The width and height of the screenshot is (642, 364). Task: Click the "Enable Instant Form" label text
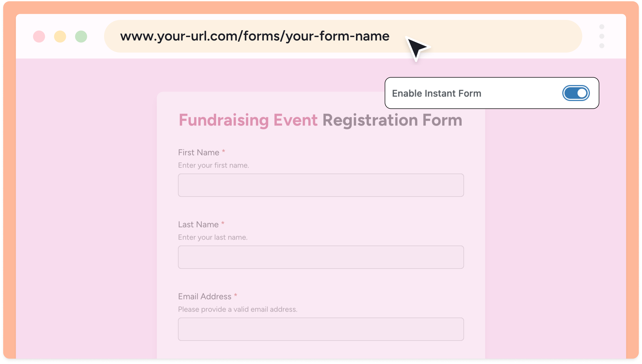(x=436, y=93)
